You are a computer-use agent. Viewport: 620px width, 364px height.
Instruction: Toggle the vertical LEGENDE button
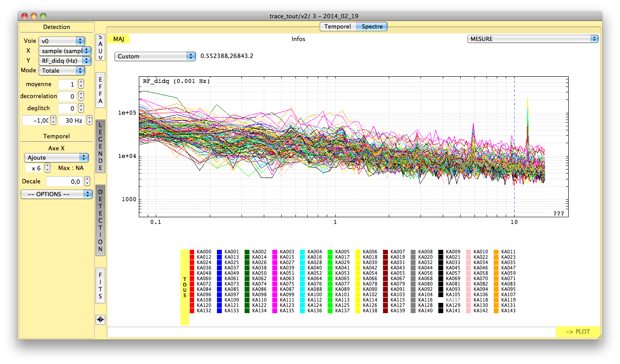point(100,146)
